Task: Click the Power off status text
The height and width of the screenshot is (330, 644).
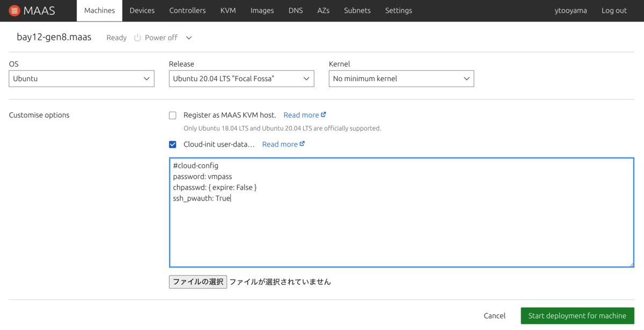Action: point(161,38)
